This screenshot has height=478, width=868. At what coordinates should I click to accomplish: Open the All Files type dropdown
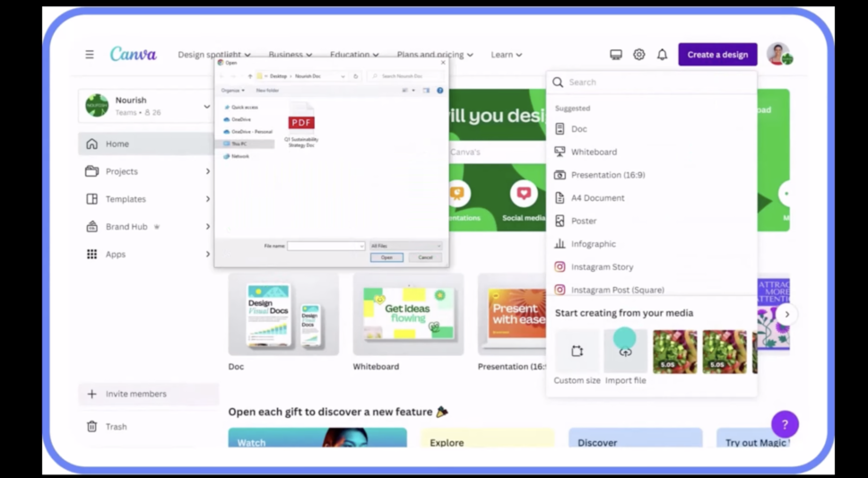pos(406,246)
